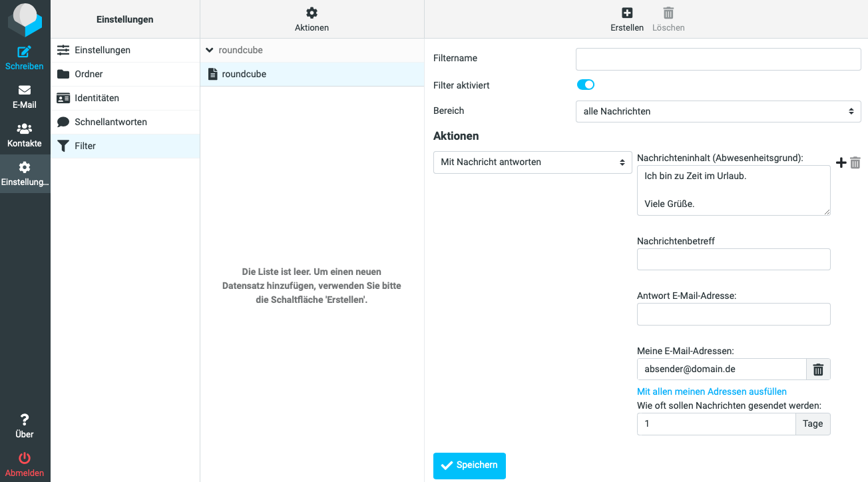Click the absender@domain.de address field
This screenshot has width=868, height=482.
click(x=722, y=369)
